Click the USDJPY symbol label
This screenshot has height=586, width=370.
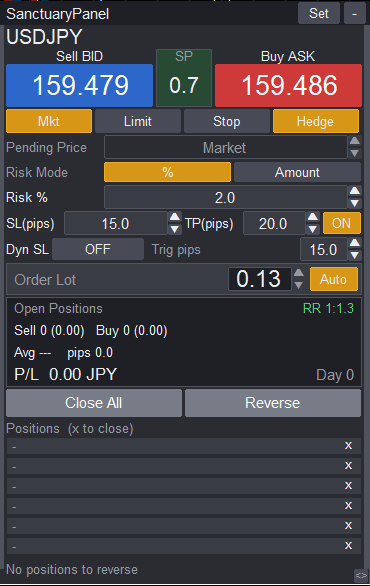(44, 37)
